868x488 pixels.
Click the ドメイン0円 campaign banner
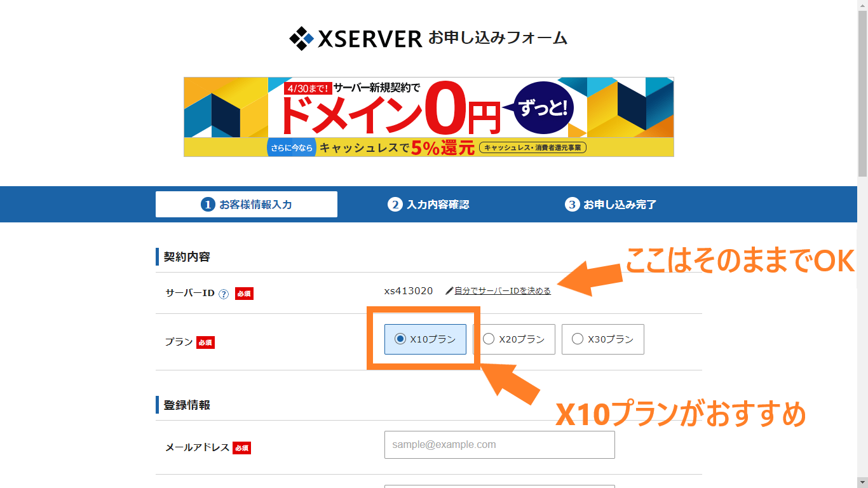coord(429,117)
